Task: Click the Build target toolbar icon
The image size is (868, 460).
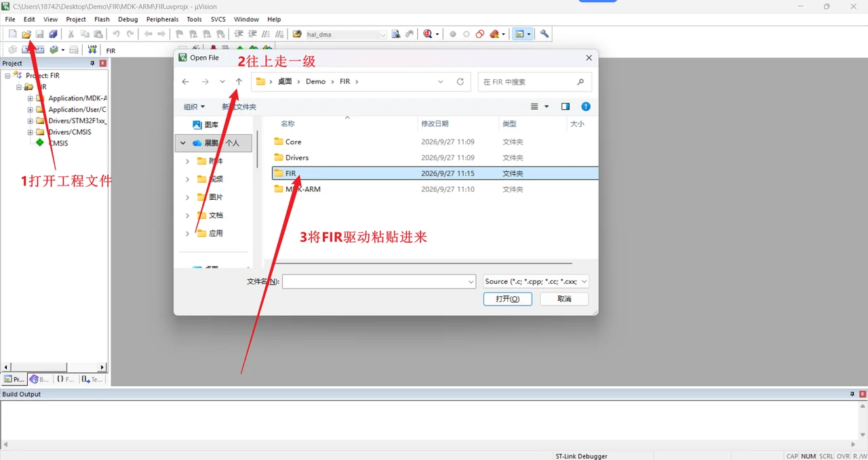Action: 26,50
